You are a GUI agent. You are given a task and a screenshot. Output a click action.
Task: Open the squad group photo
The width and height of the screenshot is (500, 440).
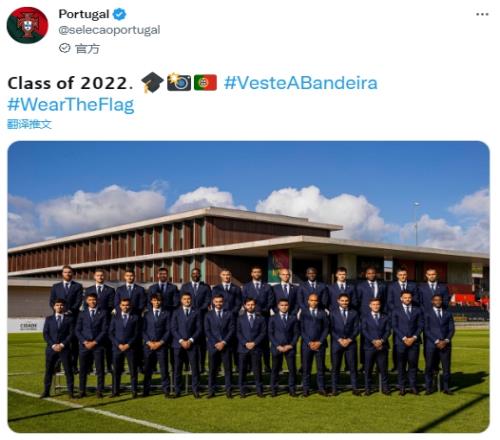[x=249, y=287]
